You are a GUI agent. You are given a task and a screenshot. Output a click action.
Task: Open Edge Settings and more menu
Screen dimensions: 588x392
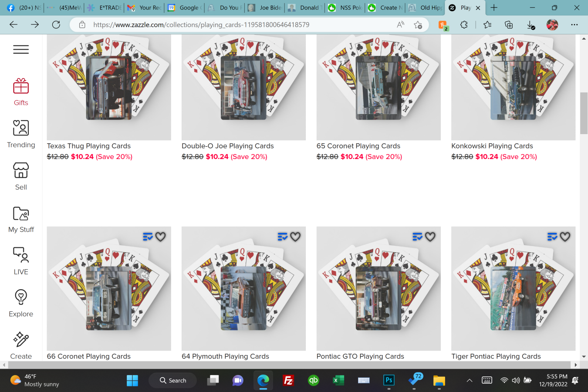coord(574,25)
